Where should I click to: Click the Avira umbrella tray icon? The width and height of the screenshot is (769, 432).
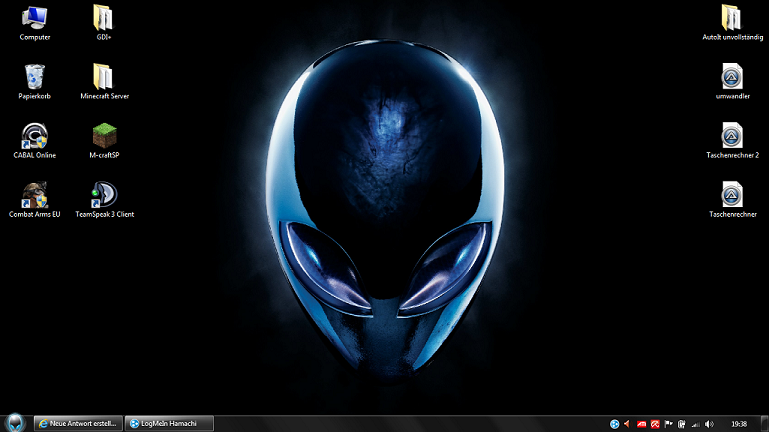click(655, 424)
